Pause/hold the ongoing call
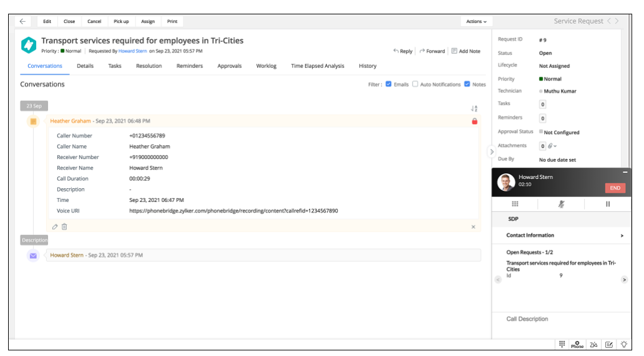Viewport: 644px width, 356px height. tap(608, 204)
